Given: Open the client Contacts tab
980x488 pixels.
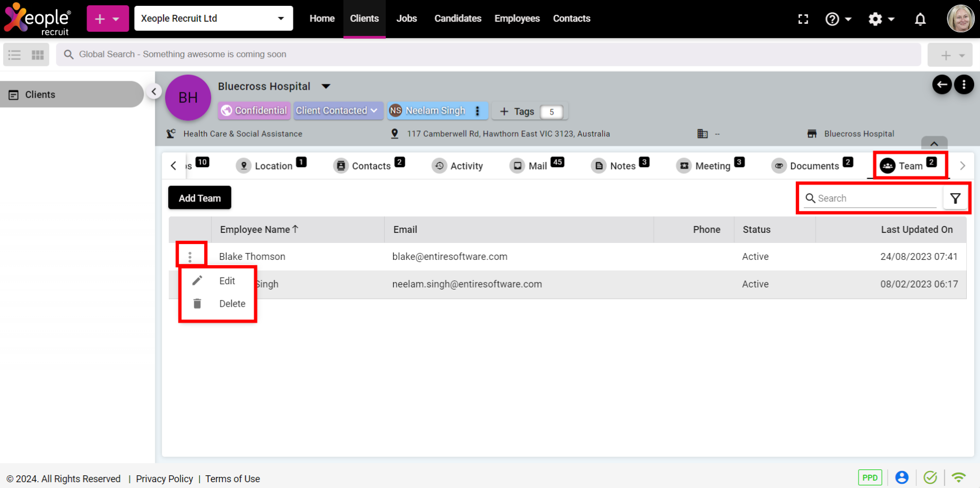Looking at the screenshot, I should tap(369, 165).
